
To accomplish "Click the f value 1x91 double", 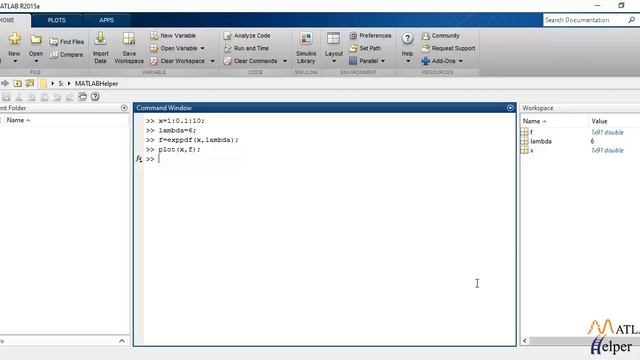I will click(x=607, y=132).
